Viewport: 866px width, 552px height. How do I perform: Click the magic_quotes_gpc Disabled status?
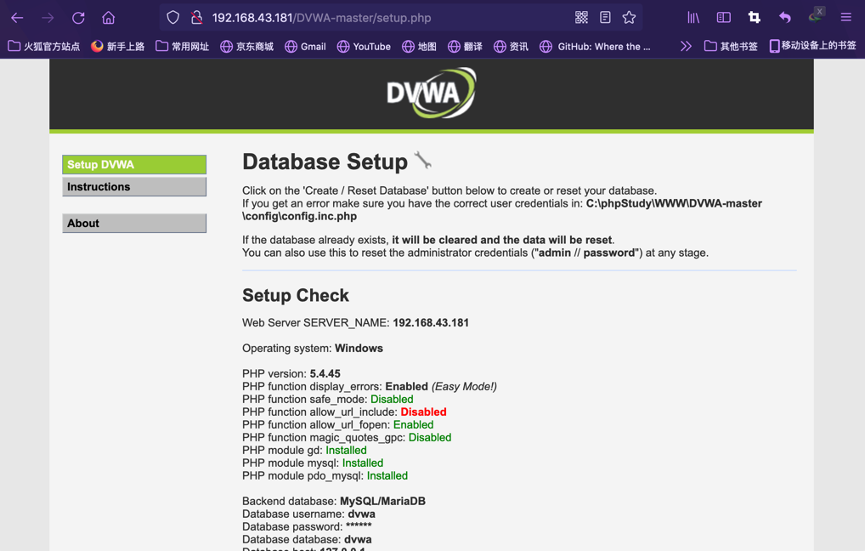tap(430, 437)
